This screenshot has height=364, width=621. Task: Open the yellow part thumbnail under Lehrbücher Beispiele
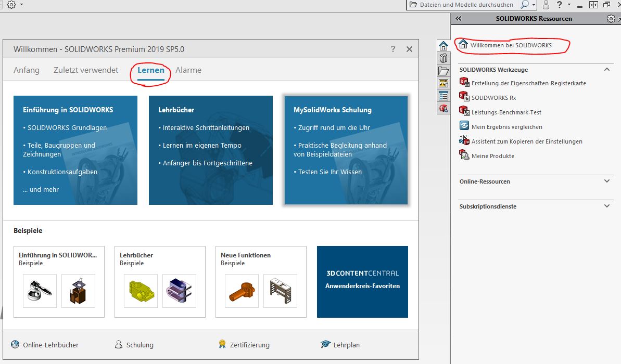pos(141,291)
